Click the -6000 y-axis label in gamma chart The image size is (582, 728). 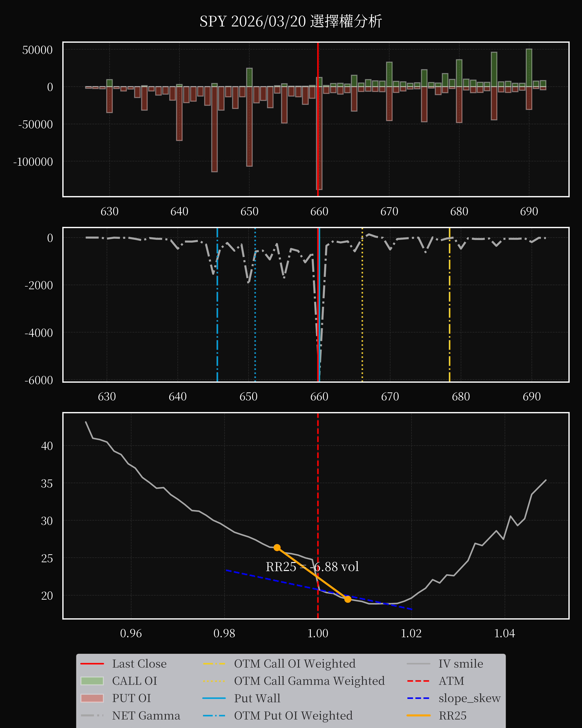coord(39,380)
